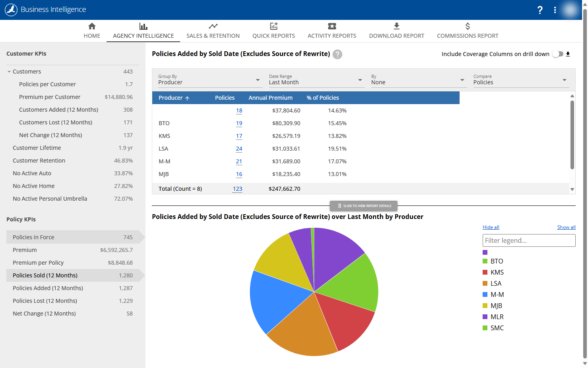Viewport: 588px width, 368px height.
Task: Select Policies Added (12 Months) KPI row
Action: coord(73,288)
